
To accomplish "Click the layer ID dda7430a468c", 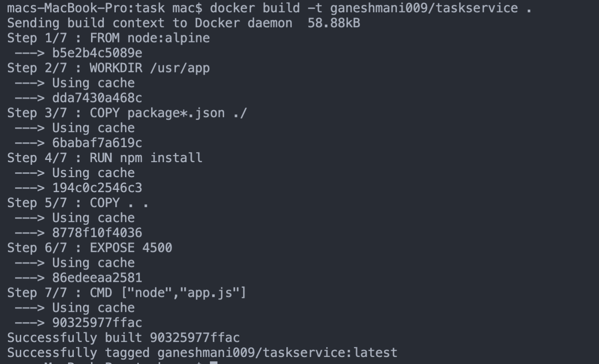I will [97, 98].
